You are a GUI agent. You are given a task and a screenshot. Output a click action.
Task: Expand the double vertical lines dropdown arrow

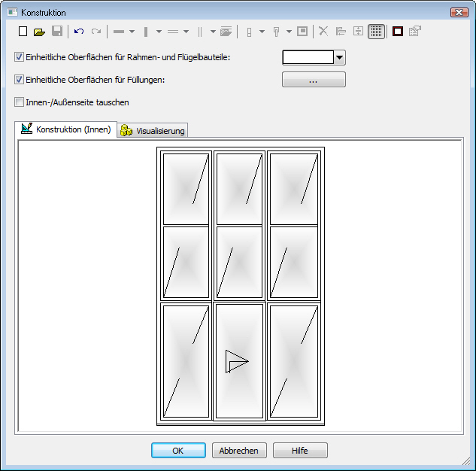tap(213, 32)
